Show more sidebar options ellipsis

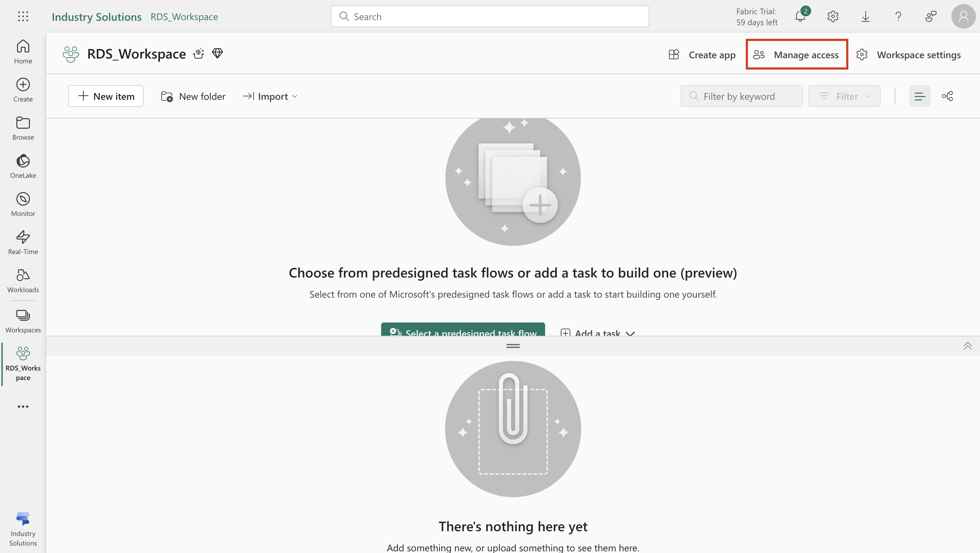tap(23, 407)
